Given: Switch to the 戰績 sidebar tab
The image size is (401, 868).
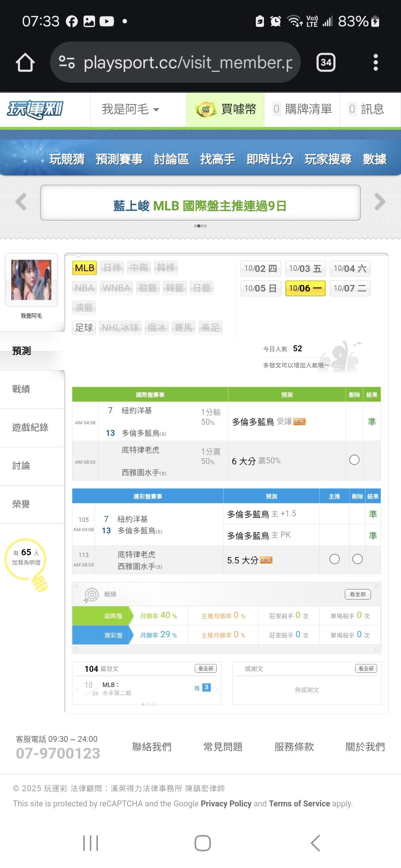Looking at the screenshot, I should (x=21, y=389).
